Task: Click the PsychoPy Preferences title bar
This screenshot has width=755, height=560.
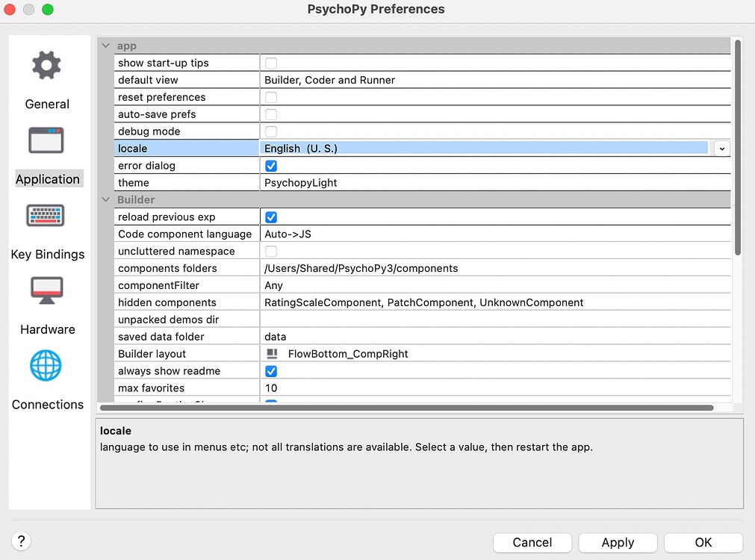Action: (376, 9)
